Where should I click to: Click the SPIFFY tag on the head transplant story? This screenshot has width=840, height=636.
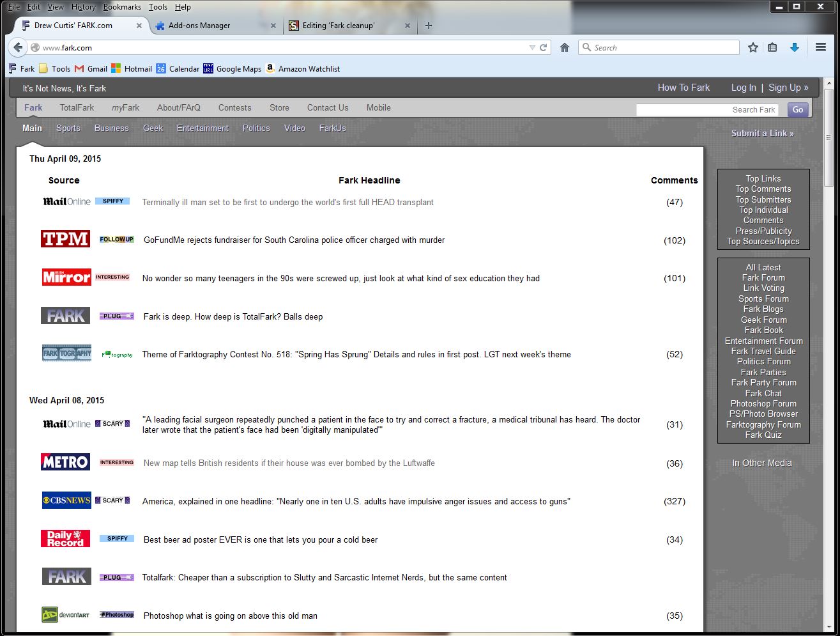112,201
